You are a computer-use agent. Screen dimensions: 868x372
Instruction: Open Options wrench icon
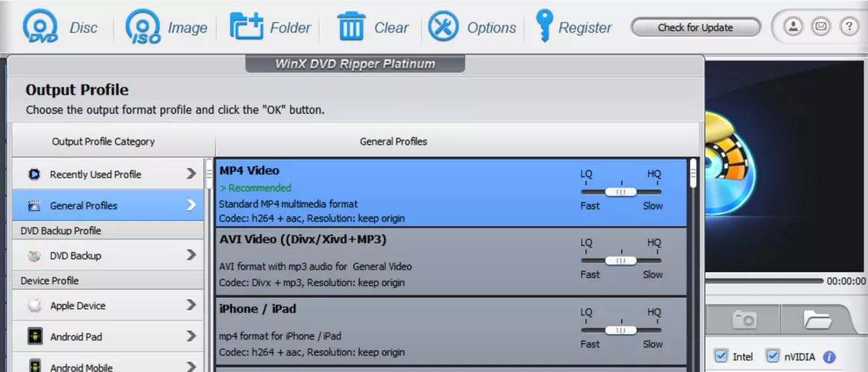click(x=443, y=28)
